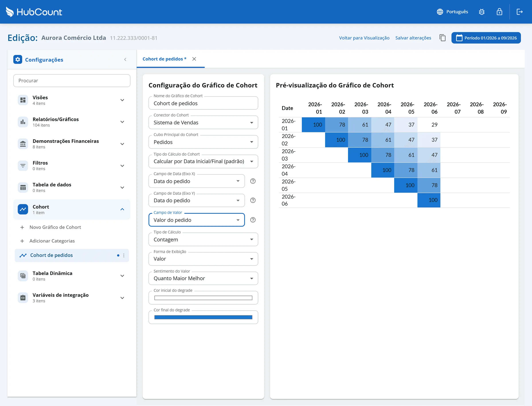This screenshot has width=532, height=406.
Task: Click the Período 01/2026 a 09/2026 button
Action: (x=486, y=38)
